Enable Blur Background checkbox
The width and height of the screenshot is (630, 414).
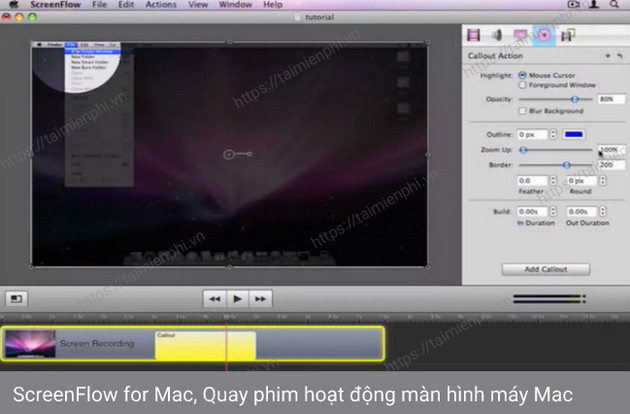coord(522,111)
